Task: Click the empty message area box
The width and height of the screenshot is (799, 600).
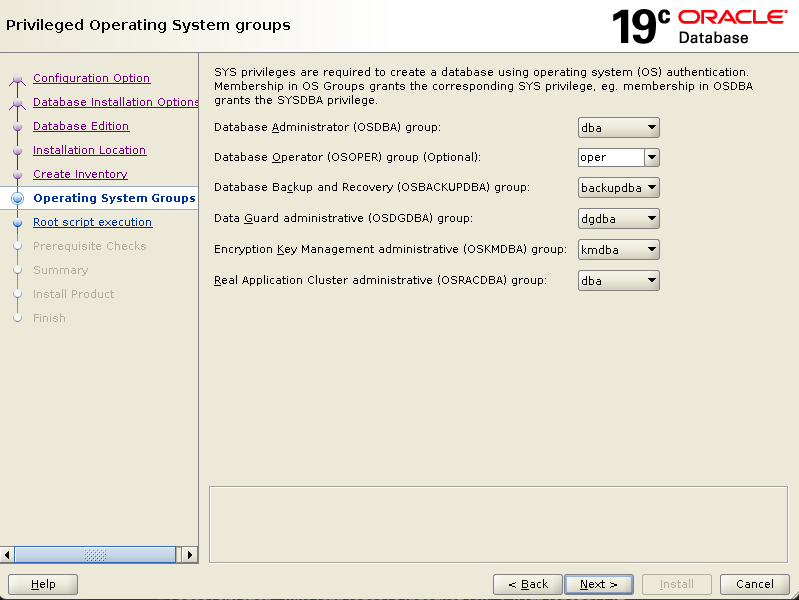Action: pos(498,525)
